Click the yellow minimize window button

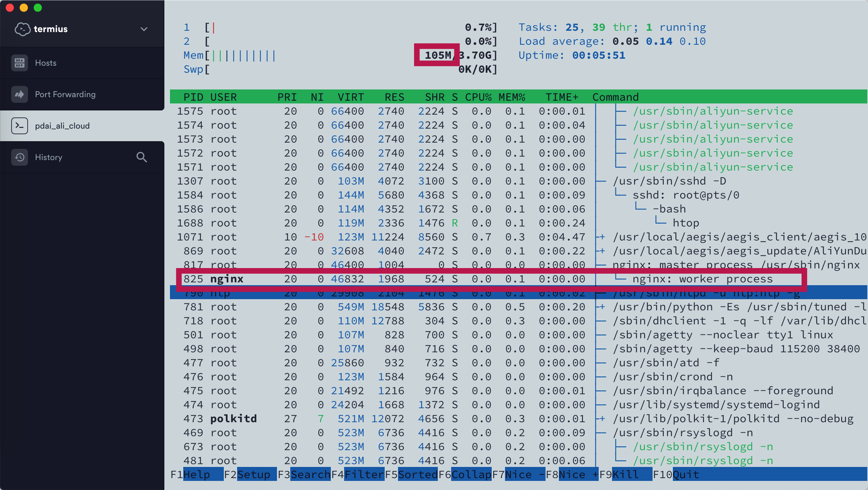pos(24,8)
